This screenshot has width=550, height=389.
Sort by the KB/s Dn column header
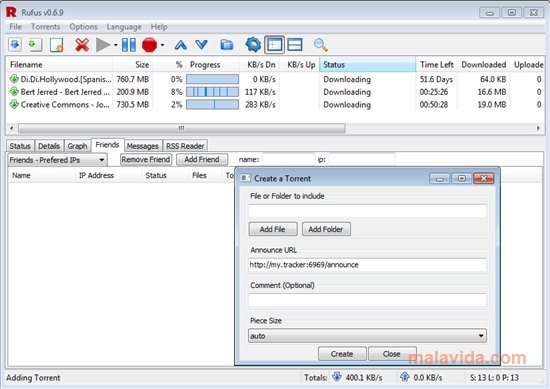tap(259, 65)
